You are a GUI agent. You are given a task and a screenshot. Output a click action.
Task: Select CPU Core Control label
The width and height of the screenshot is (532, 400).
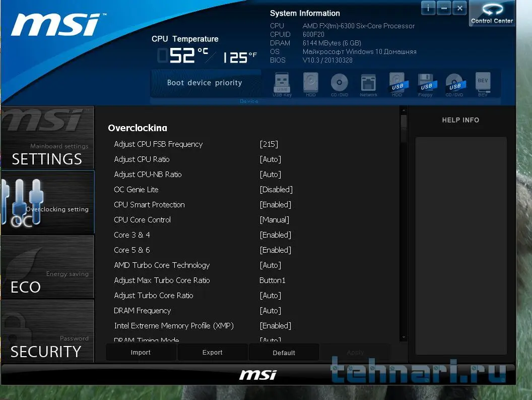(x=142, y=220)
